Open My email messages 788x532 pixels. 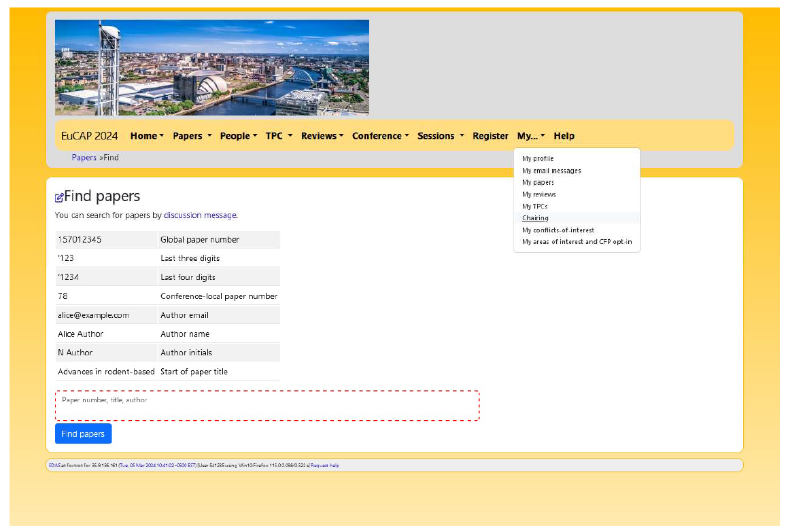[551, 171]
